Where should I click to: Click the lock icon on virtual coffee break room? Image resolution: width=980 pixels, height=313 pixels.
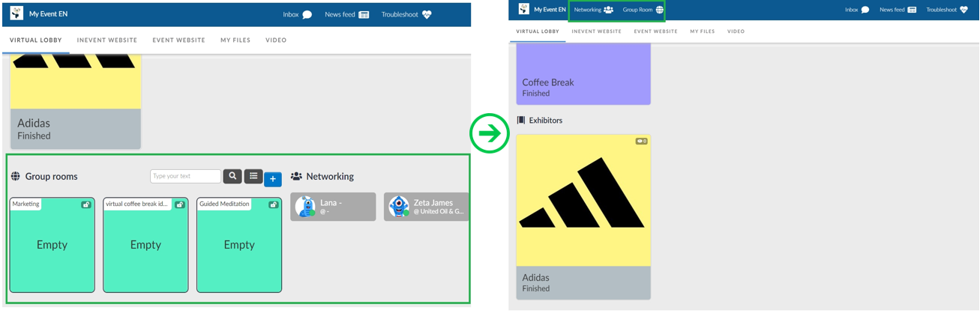[x=180, y=204]
